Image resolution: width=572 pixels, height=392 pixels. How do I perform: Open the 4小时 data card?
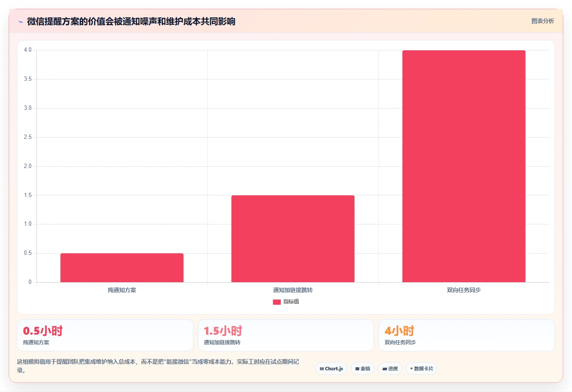pos(467,335)
